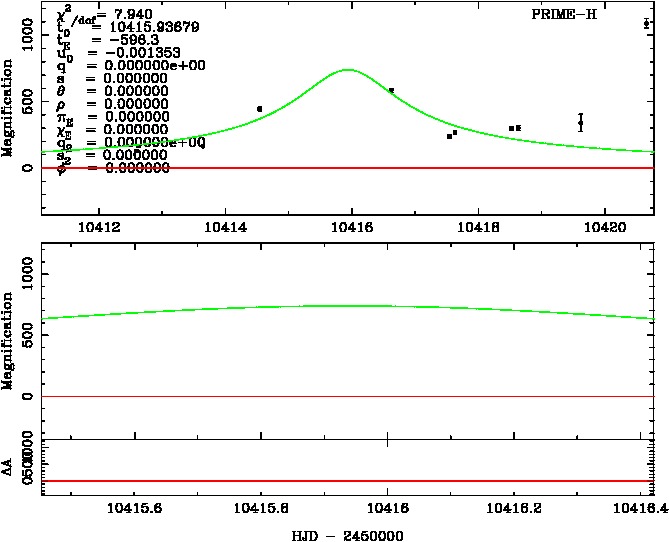Click the data point right of the peak near 10416.6
Image resolution: width=669 pixels, height=542 pixels.
pyautogui.click(x=391, y=90)
